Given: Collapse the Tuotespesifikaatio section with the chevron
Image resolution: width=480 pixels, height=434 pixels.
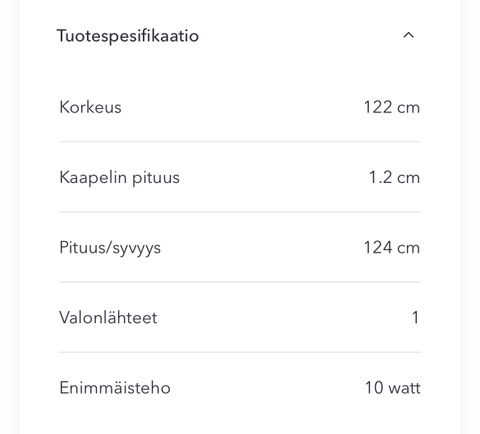Looking at the screenshot, I should (x=408, y=35).
